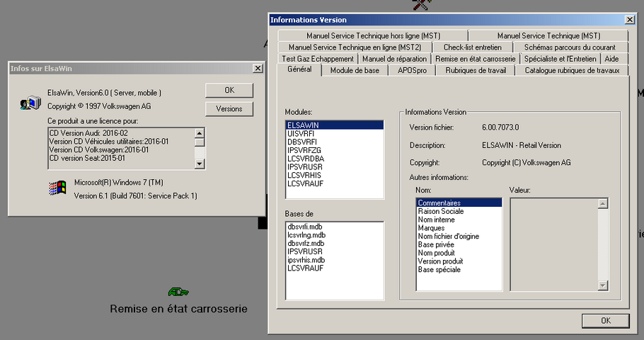Switch to Remise en état carrosserie tab
The height and width of the screenshot is (340, 644).
475,59
